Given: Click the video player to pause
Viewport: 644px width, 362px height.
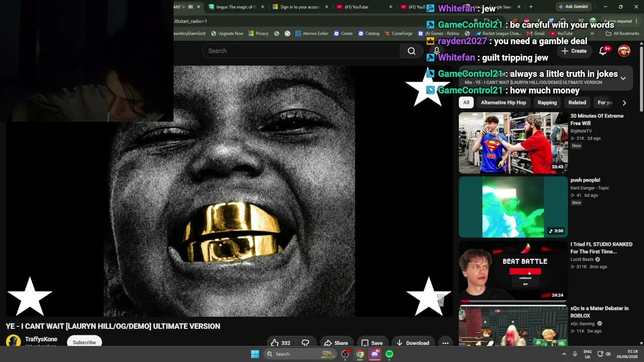Looking at the screenshot, I should [229, 191].
